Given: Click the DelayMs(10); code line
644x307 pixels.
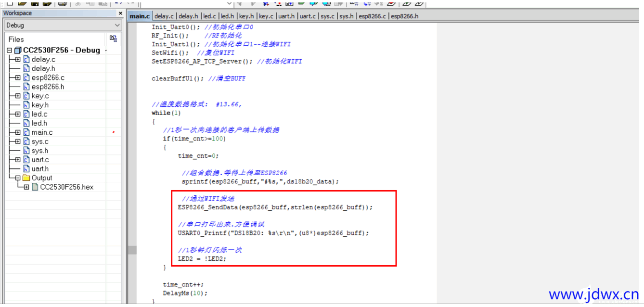Looking at the screenshot, I should (185, 293).
